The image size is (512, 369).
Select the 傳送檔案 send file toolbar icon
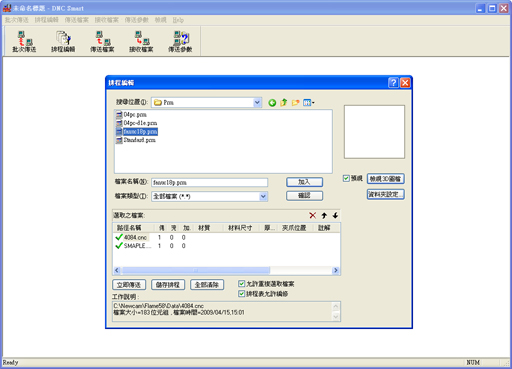pyautogui.click(x=102, y=41)
